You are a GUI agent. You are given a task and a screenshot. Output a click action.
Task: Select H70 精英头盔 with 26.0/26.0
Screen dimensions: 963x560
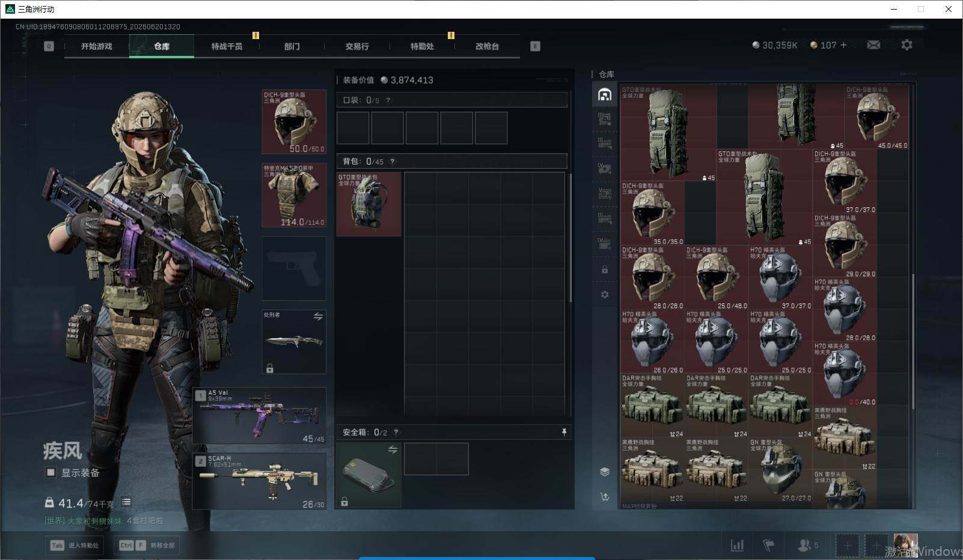[652, 342]
